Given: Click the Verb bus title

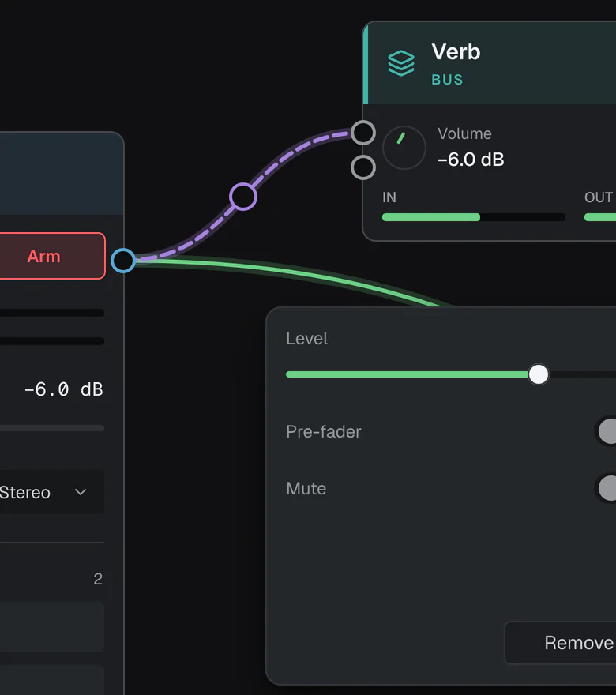Looking at the screenshot, I should point(456,52).
